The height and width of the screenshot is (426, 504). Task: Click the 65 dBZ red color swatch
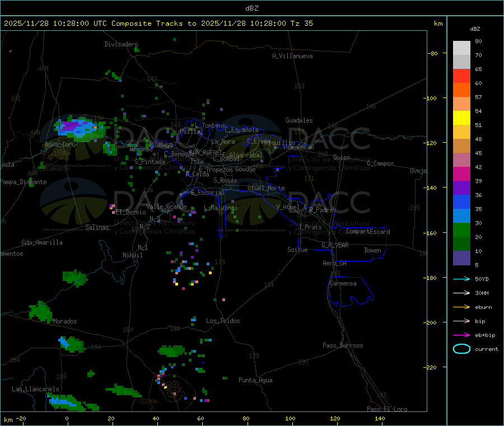pos(461,76)
